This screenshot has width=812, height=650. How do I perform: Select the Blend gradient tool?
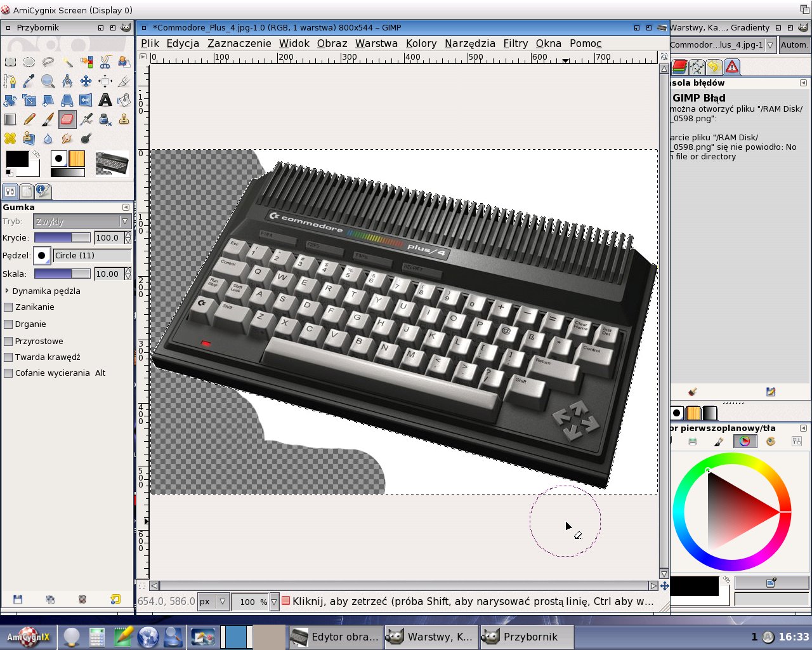click(10, 119)
